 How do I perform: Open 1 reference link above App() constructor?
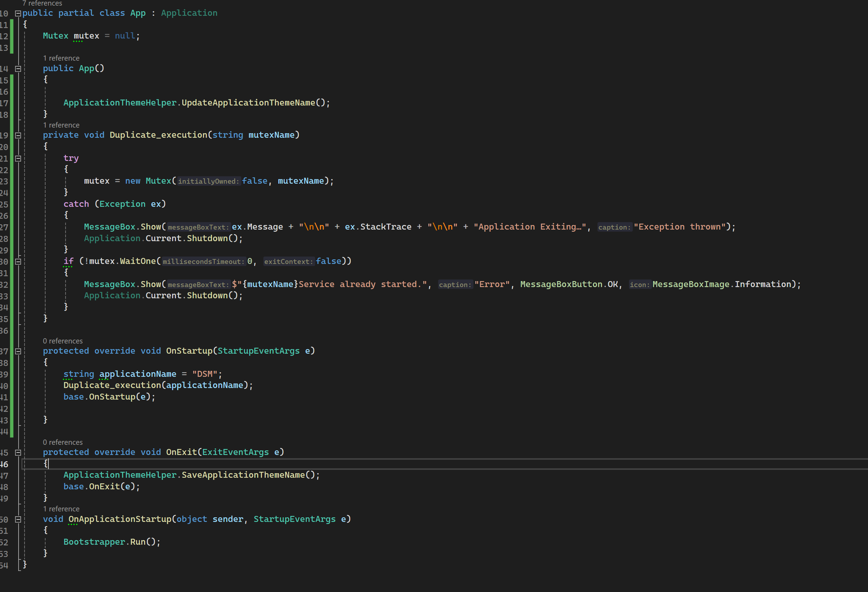61,58
